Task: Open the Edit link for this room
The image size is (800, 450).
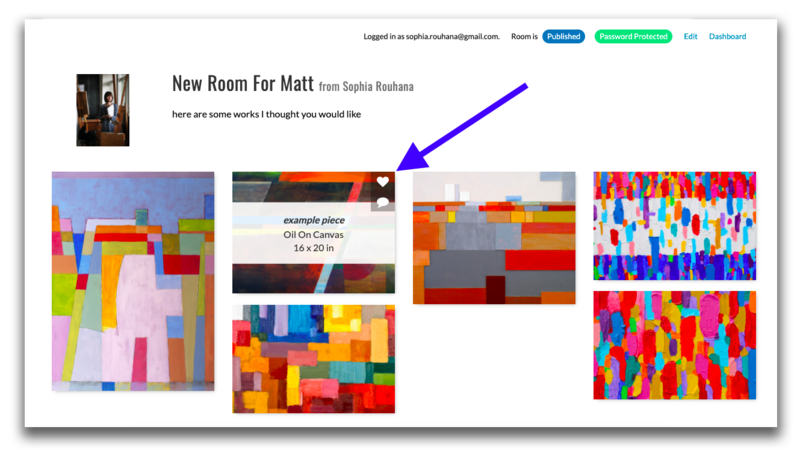Action: click(x=690, y=37)
